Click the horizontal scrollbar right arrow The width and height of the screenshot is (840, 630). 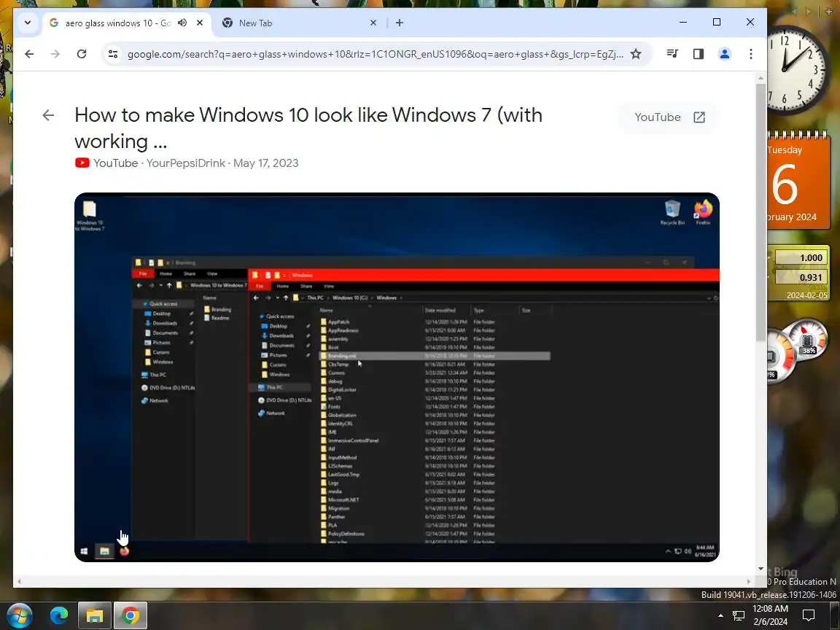click(x=748, y=581)
